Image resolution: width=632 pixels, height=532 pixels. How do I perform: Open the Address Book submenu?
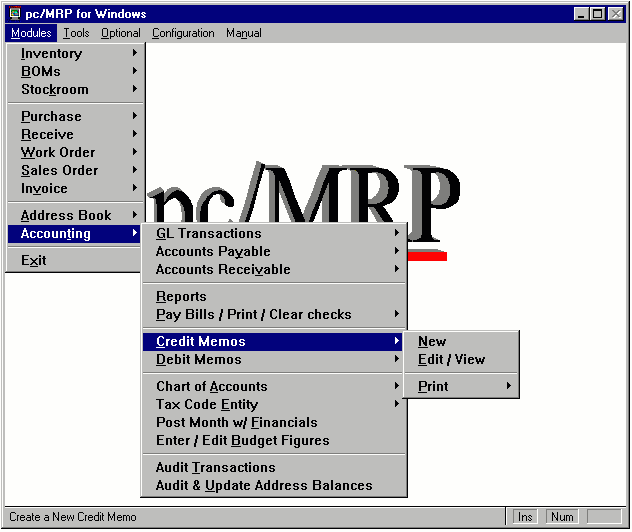75,215
